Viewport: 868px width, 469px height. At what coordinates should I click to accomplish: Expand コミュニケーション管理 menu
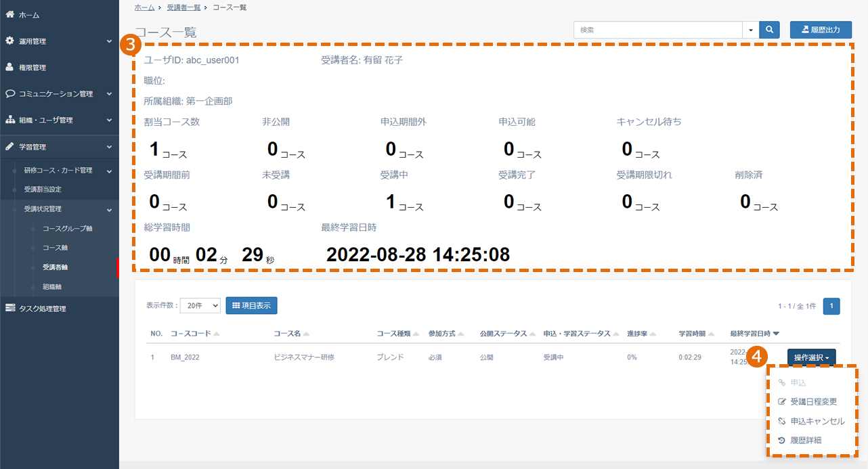pyautogui.click(x=60, y=93)
